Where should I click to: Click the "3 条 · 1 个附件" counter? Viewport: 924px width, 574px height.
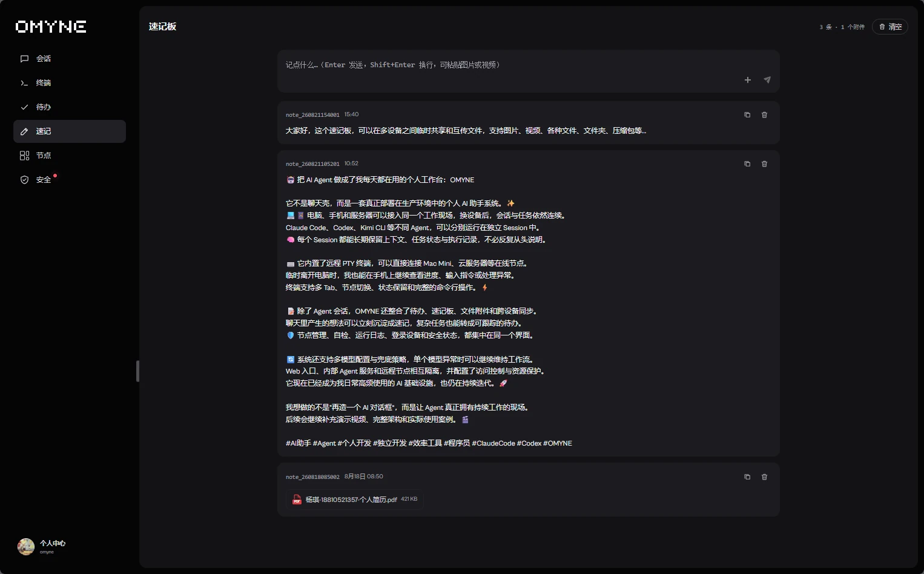842,27
